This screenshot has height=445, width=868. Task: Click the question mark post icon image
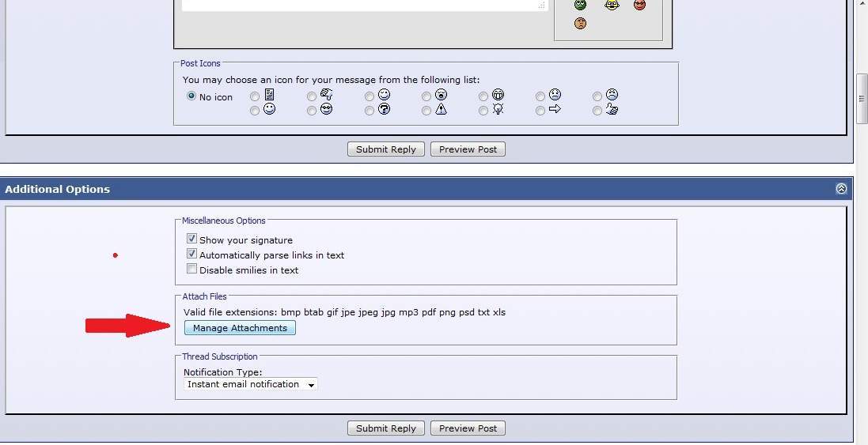[x=385, y=109]
